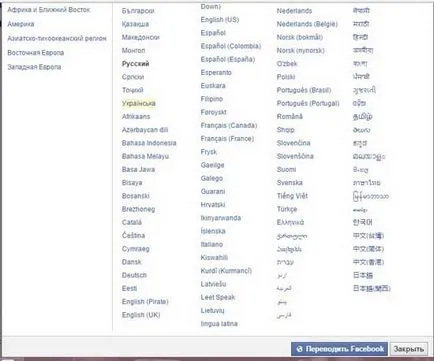Choose Hrvatski language

click(213, 205)
